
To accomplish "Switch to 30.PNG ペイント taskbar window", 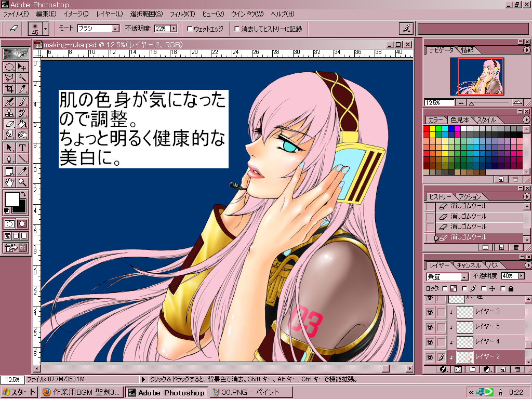I will (x=251, y=392).
